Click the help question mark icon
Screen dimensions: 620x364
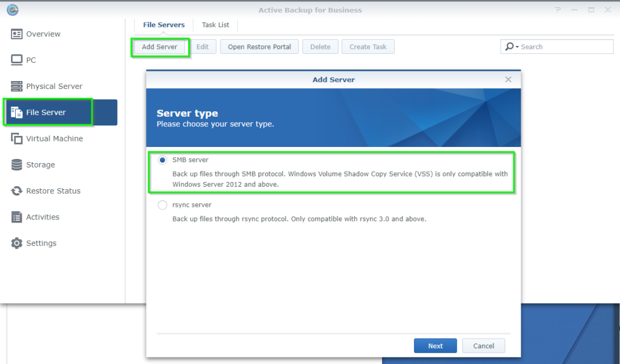(x=558, y=10)
